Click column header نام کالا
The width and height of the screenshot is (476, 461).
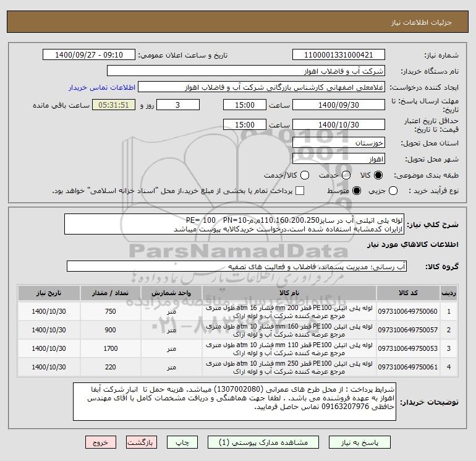coord(289,293)
